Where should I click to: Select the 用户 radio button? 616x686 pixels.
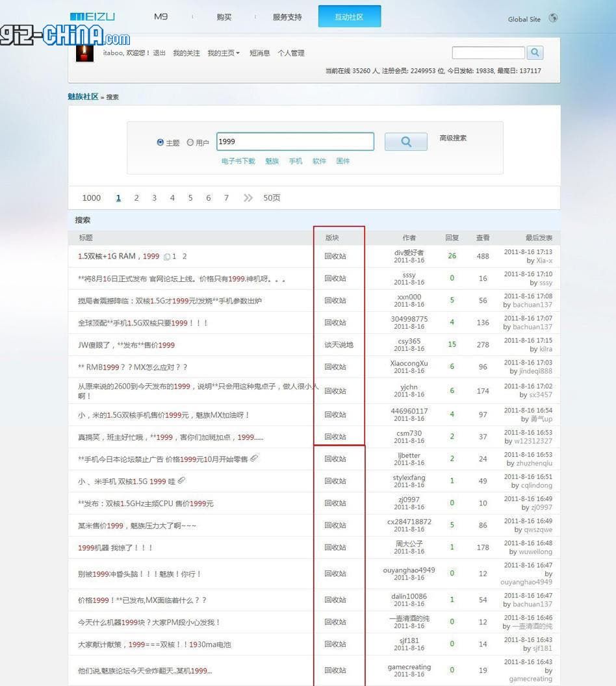[190, 142]
